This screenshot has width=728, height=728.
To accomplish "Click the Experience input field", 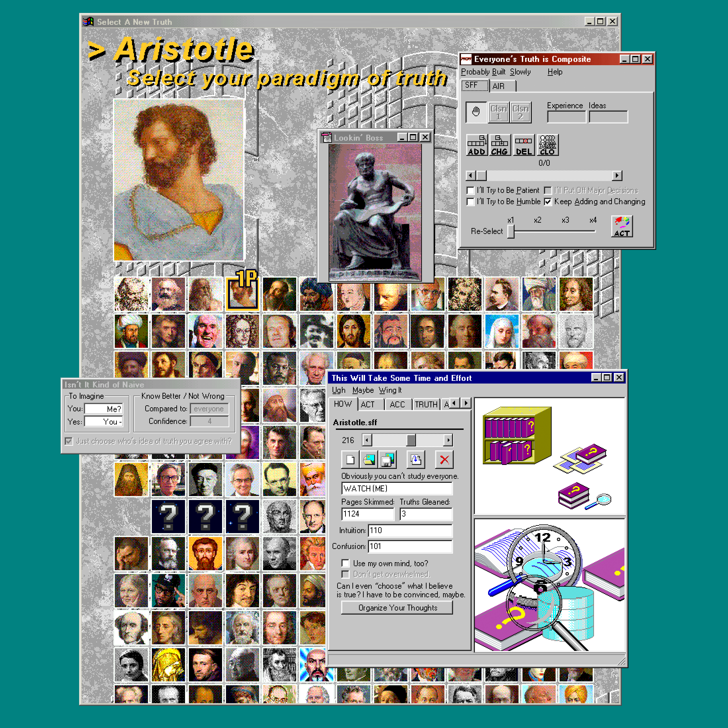I will (566, 116).
